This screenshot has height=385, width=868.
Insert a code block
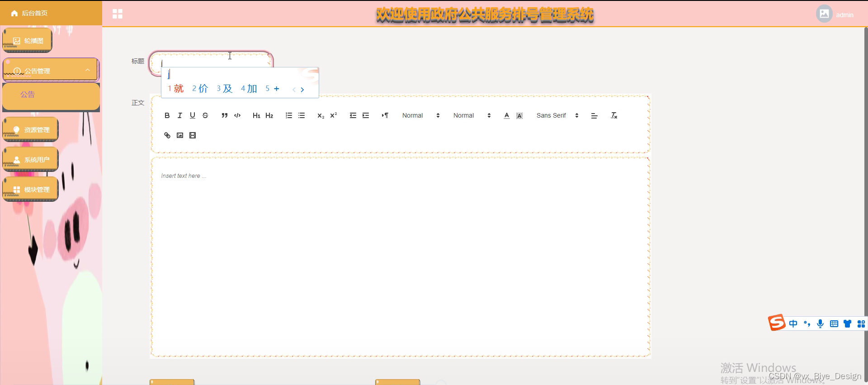click(237, 115)
